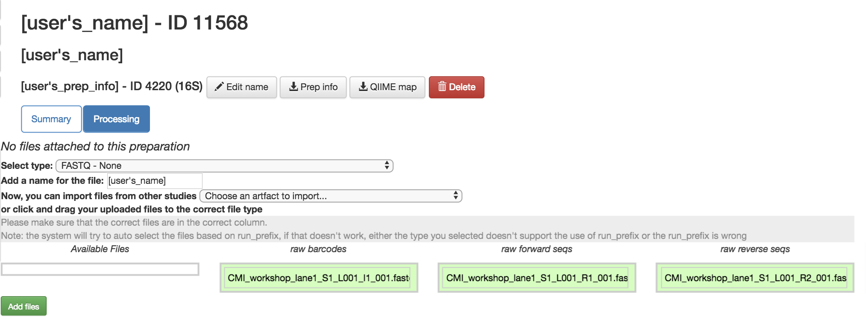The height and width of the screenshot is (324, 868).
Task: Click the Edit name button label
Action: [x=247, y=87]
